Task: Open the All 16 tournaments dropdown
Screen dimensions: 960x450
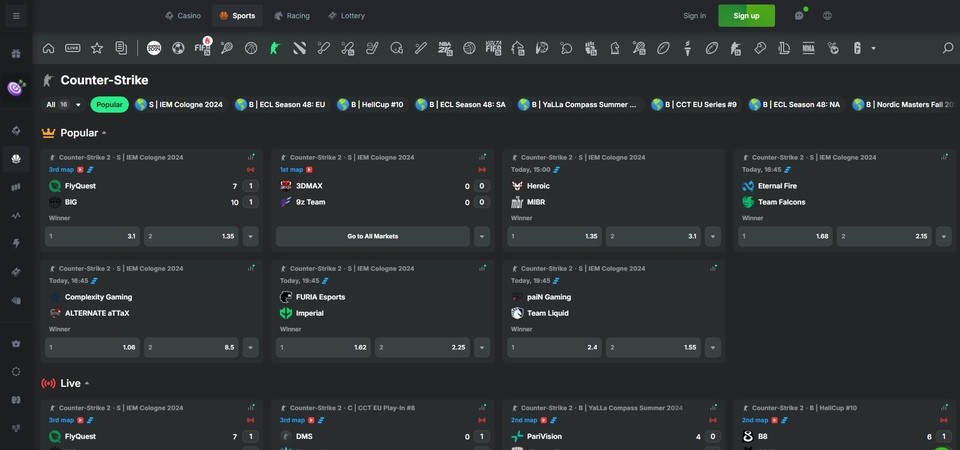Action: (64, 105)
